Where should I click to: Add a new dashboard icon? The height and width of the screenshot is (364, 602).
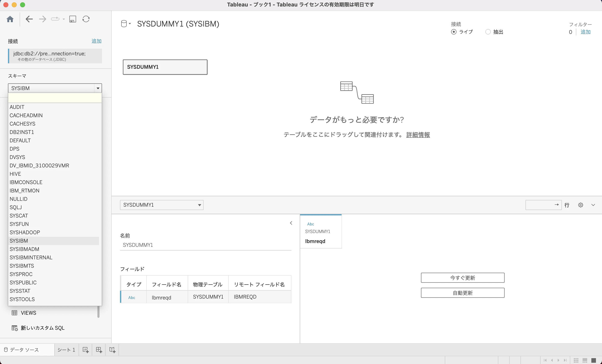click(x=99, y=350)
